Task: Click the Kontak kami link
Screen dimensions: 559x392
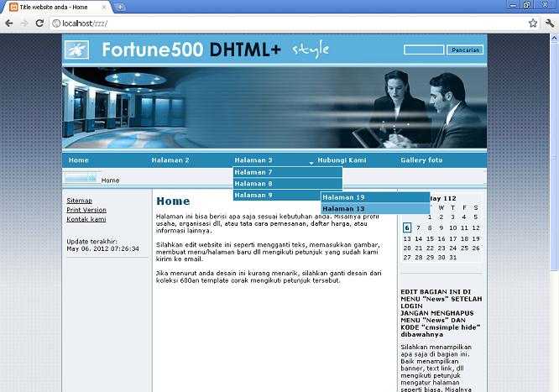Action: click(x=86, y=219)
